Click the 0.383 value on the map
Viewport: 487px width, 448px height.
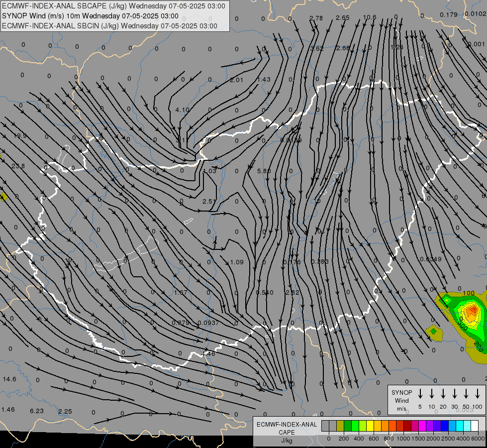point(319,261)
